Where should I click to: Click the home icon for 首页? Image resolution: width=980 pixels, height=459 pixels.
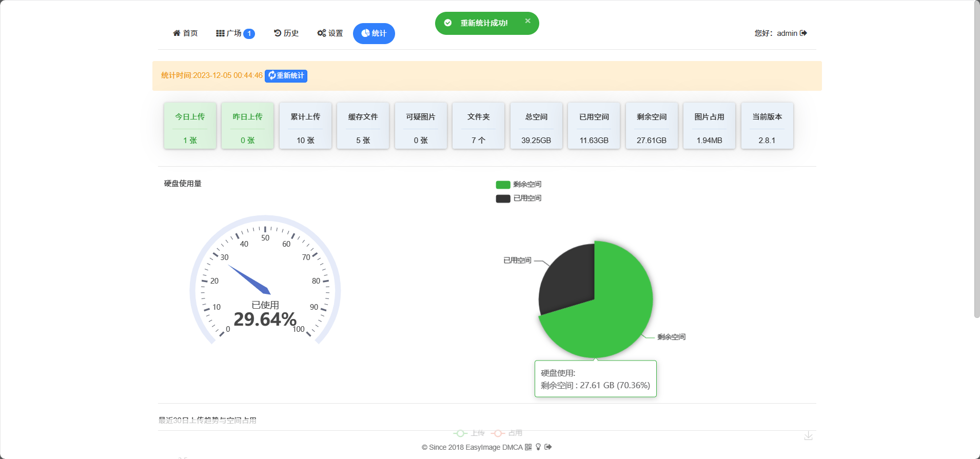click(177, 33)
